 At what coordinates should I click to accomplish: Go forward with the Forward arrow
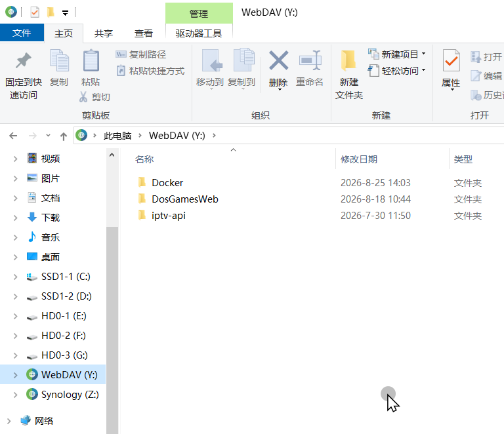pos(32,136)
